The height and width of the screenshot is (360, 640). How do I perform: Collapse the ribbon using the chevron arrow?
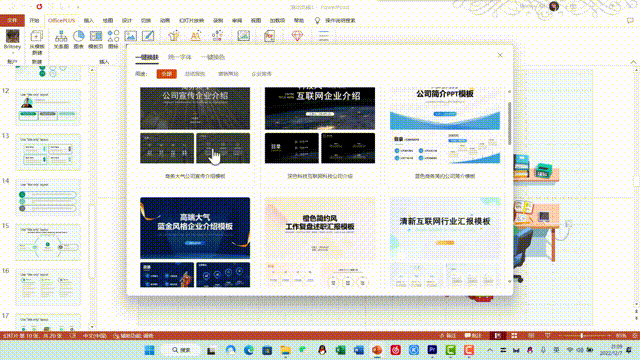click(x=633, y=62)
